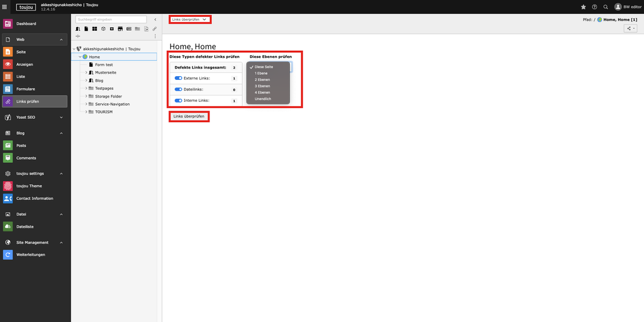Expand the Musterseite tree node
The image size is (644, 322).
86,73
